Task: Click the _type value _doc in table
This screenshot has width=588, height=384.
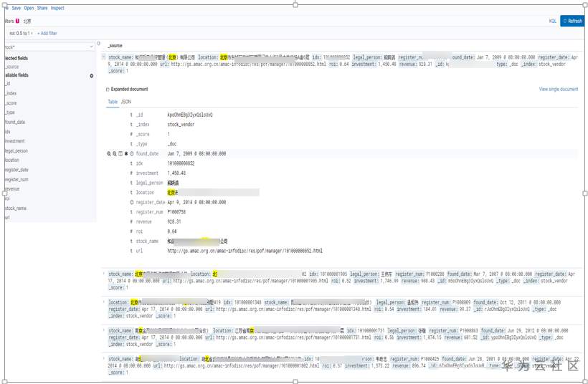Action: pyautogui.click(x=172, y=144)
